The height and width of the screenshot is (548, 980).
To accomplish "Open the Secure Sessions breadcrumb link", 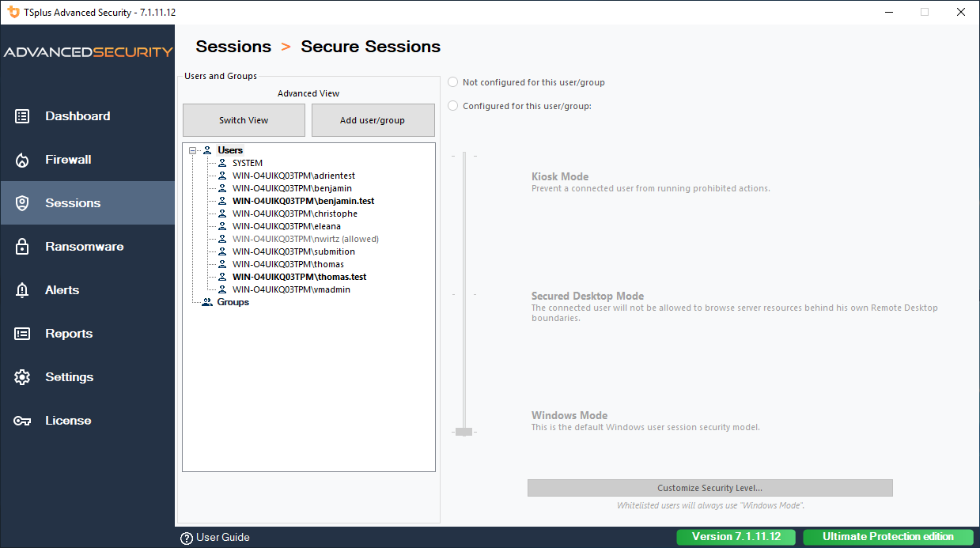I will pyautogui.click(x=370, y=46).
